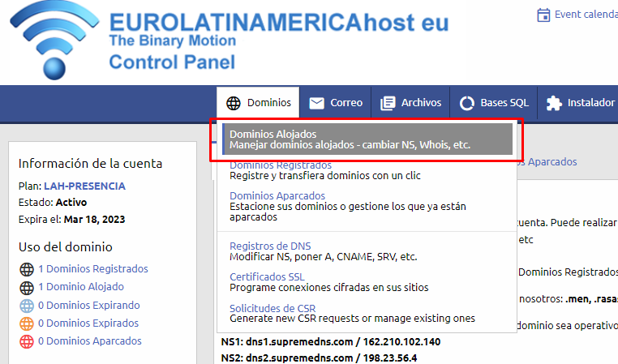Select Certificados SSL menu entry
The width and height of the screenshot is (618, 364).
click(x=267, y=277)
